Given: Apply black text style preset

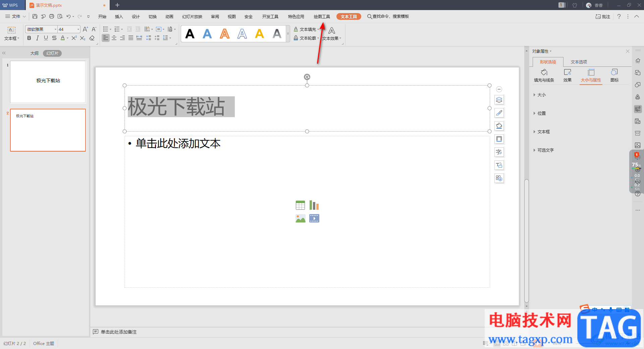Looking at the screenshot, I should click(190, 34).
